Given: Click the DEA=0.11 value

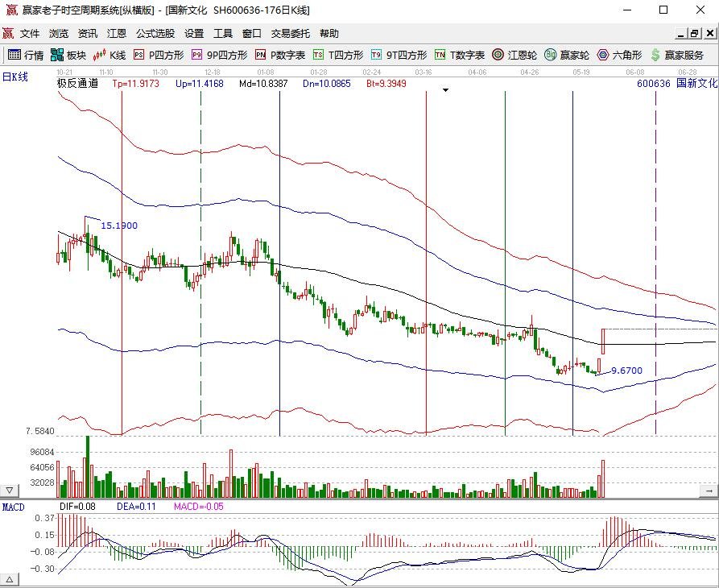Looking at the screenshot, I should tap(137, 507).
